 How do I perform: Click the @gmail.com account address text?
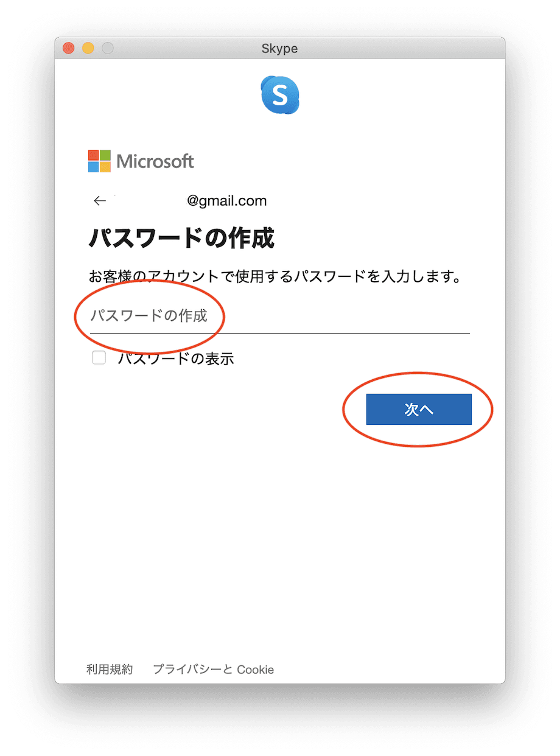(x=227, y=201)
